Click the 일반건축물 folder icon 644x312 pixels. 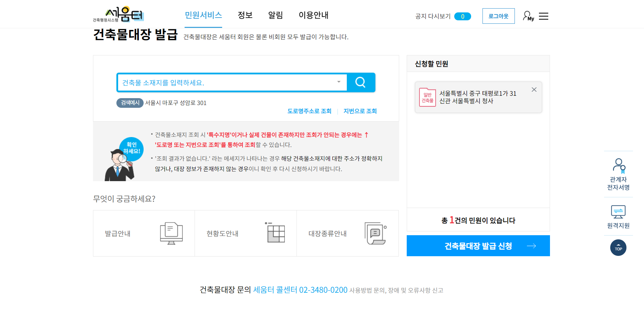(x=427, y=97)
